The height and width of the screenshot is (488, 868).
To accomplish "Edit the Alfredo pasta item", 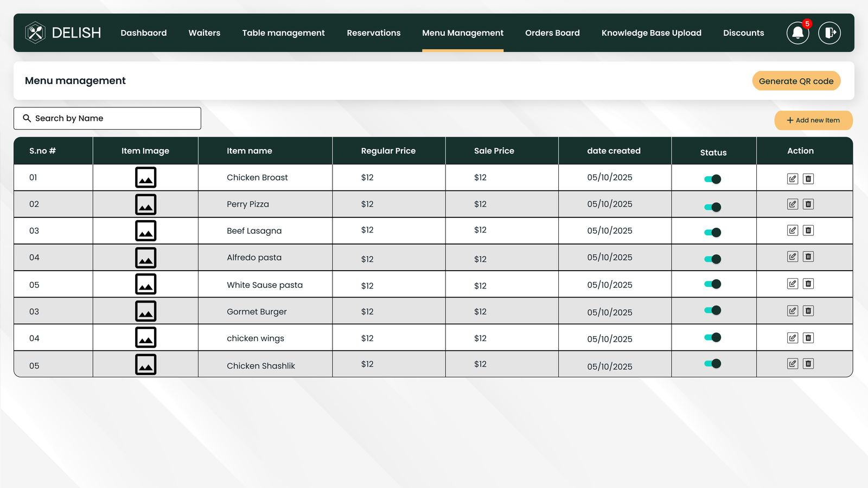I will point(793,256).
